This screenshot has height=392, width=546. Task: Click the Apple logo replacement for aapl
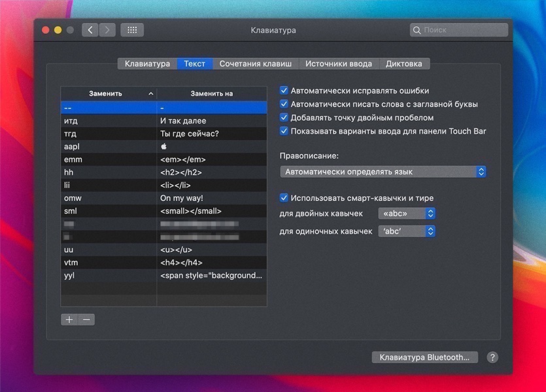(x=163, y=146)
